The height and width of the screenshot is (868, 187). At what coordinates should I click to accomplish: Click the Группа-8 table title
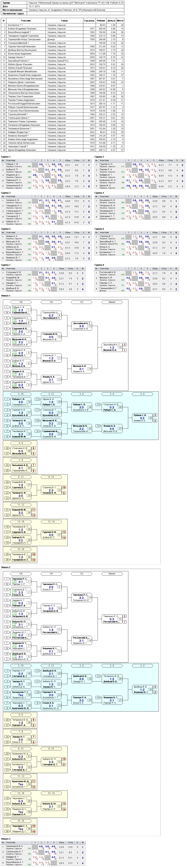(x=99, y=265)
